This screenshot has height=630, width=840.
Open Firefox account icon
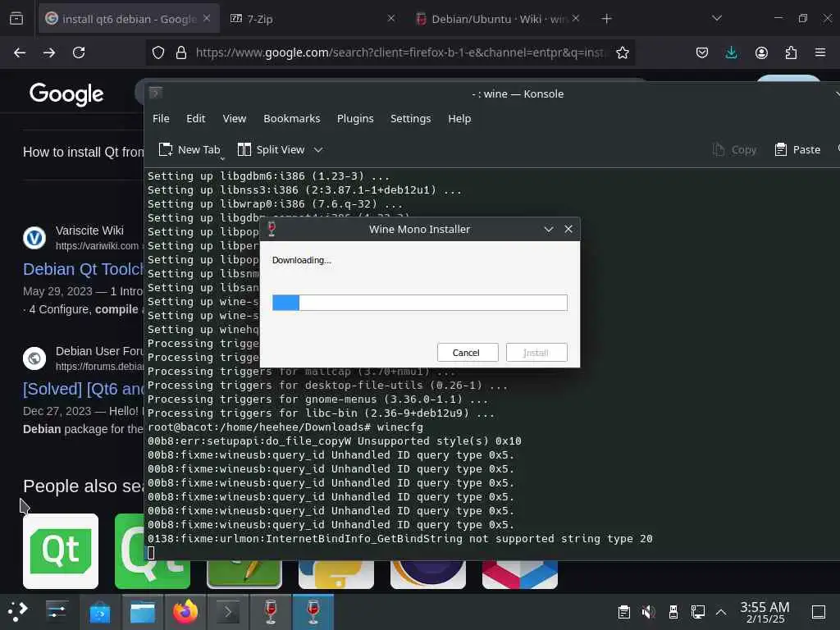tap(761, 52)
